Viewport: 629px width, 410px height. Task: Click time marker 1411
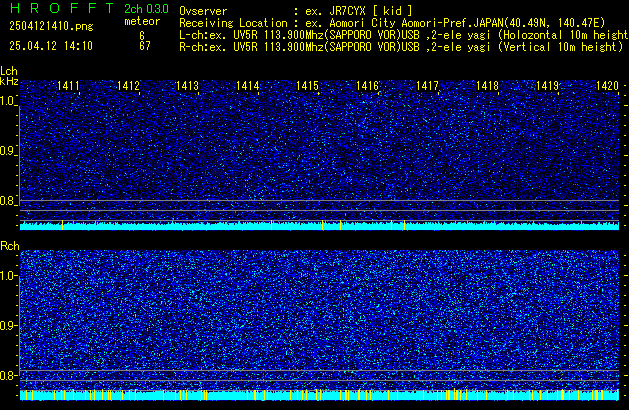coord(68,86)
